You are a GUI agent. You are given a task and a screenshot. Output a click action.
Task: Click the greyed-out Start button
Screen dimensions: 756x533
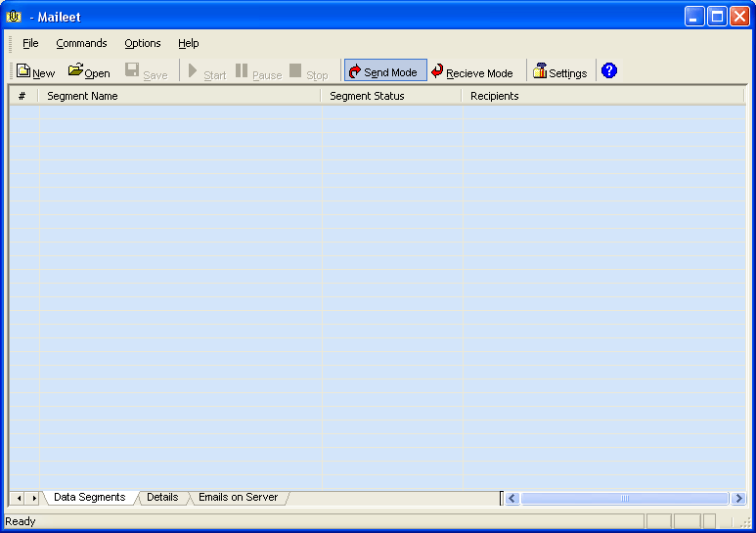pos(206,71)
